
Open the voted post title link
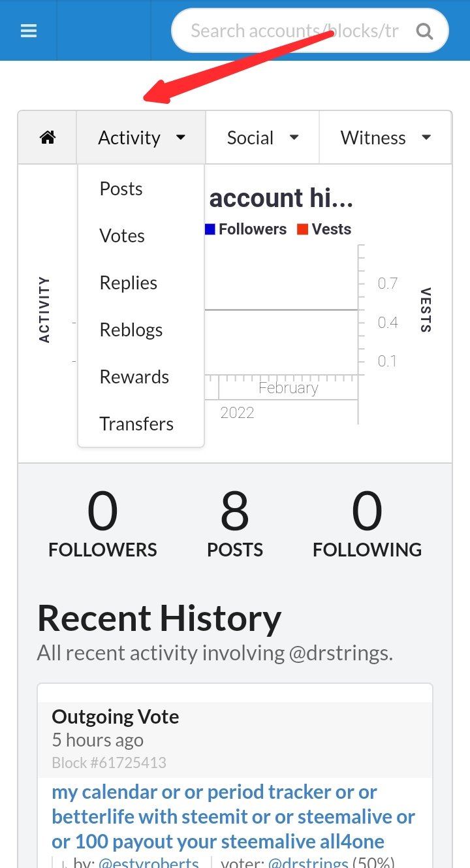pos(233,816)
